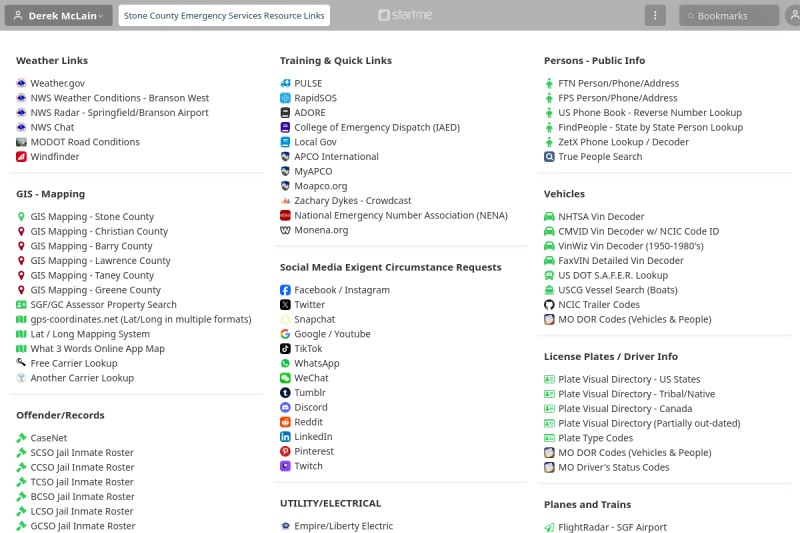Open CMVID Vin Decoder w/ NCIC Code ID
This screenshot has height=533, width=800.
coord(638,232)
